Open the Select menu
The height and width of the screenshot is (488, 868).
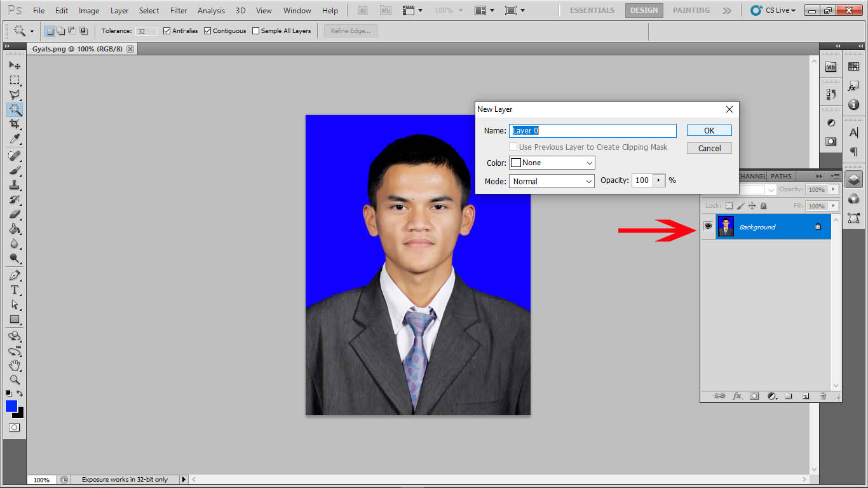click(x=149, y=11)
